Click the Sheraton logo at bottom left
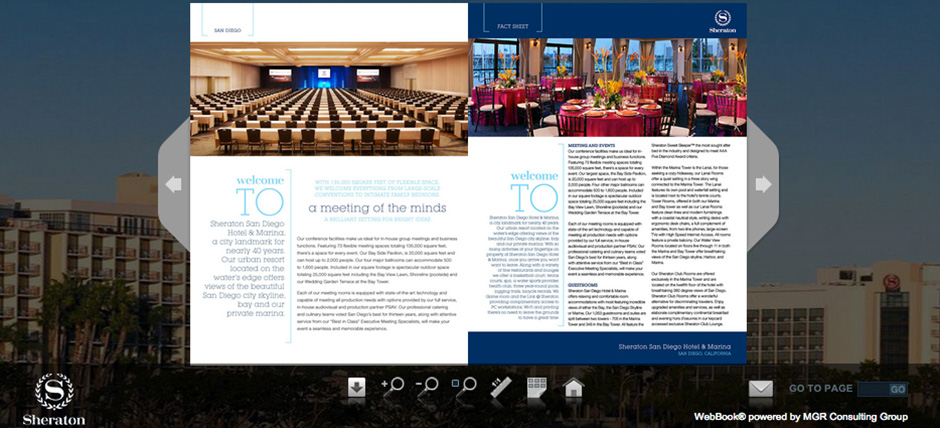940x428 pixels. [54, 399]
